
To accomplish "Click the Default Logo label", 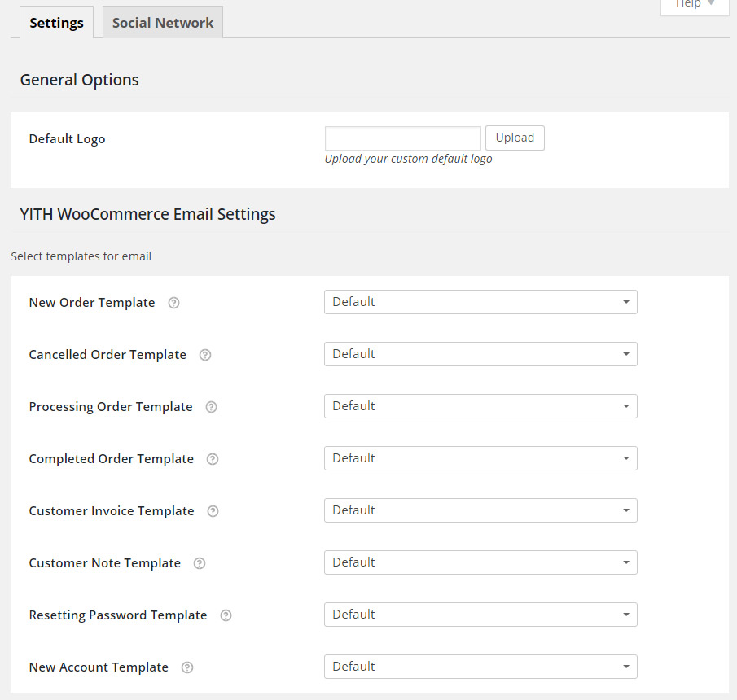I will tap(68, 139).
